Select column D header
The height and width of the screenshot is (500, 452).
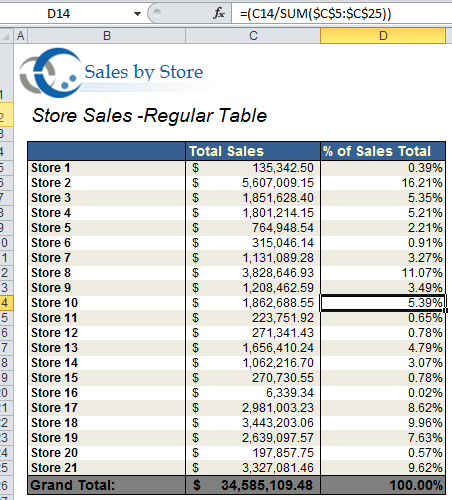pyautogui.click(x=383, y=36)
